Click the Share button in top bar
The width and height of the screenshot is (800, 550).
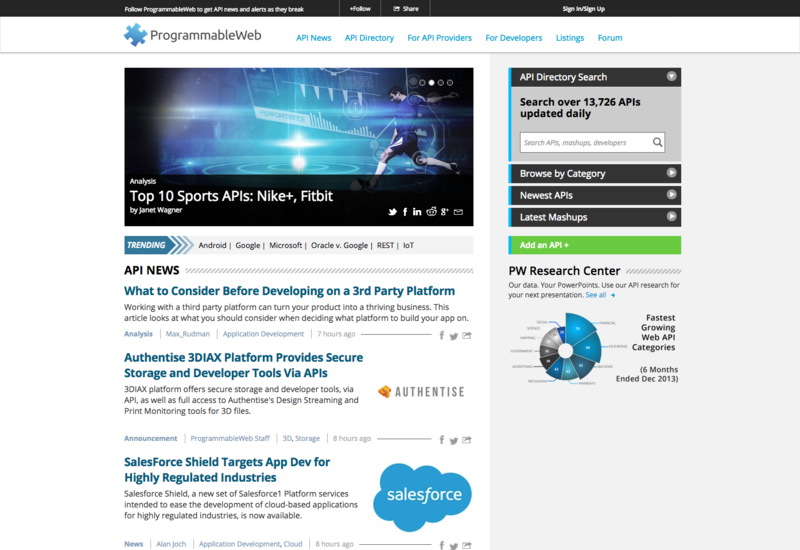[406, 9]
